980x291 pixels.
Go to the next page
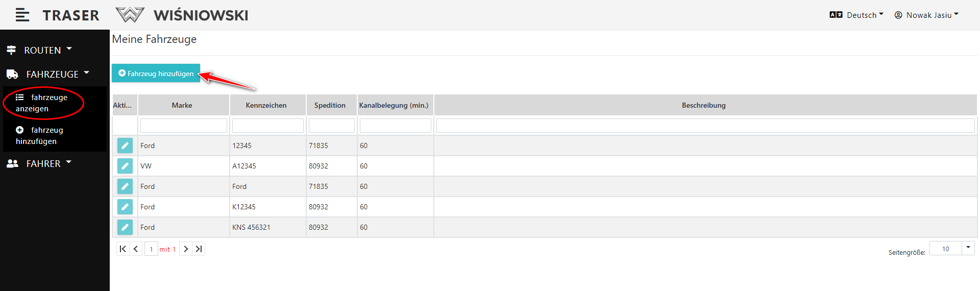pyautogui.click(x=186, y=249)
